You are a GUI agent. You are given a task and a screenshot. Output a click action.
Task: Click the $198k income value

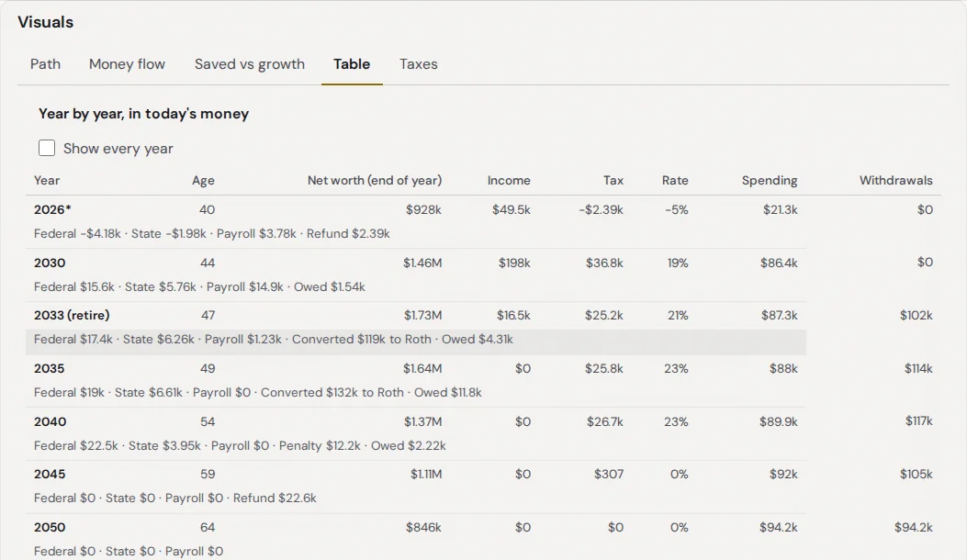pyautogui.click(x=514, y=263)
